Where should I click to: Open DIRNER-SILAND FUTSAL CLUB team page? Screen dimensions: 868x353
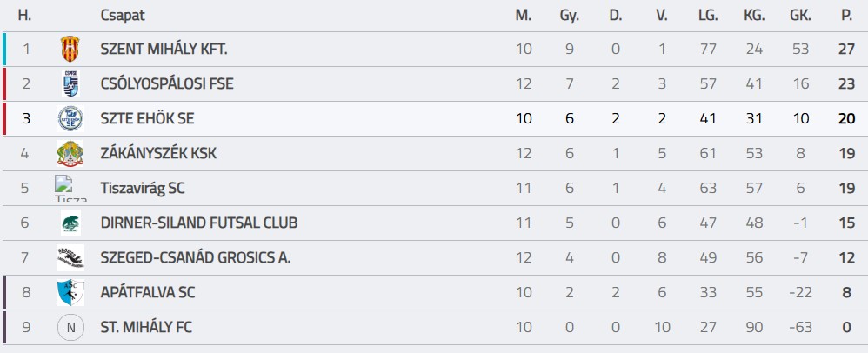(199, 223)
